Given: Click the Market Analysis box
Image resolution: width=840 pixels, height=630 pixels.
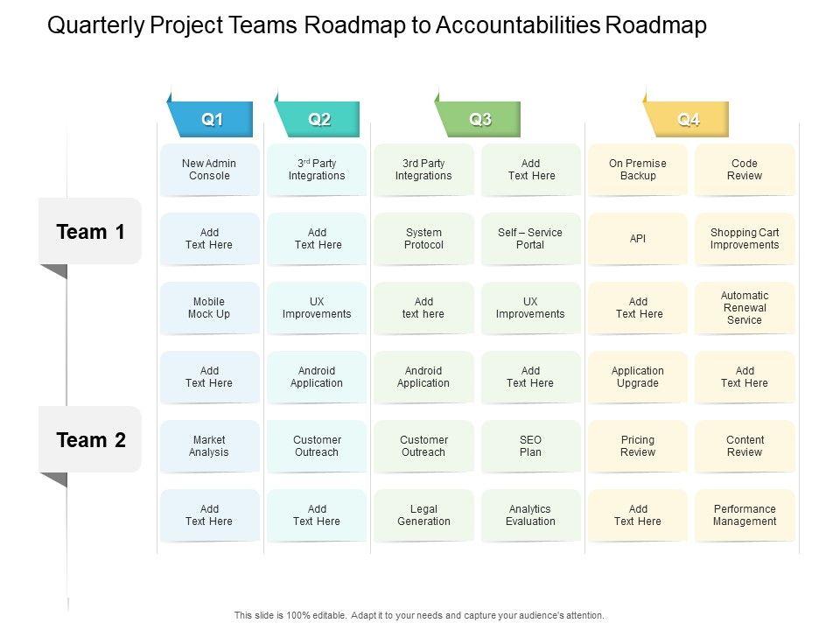Looking at the screenshot, I should (209, 446).
